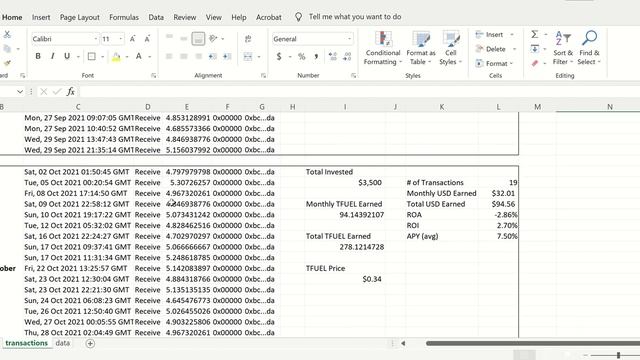640x360 pixels.
Task: Click the horizontal scrollbar thumb
Action: 533,344
